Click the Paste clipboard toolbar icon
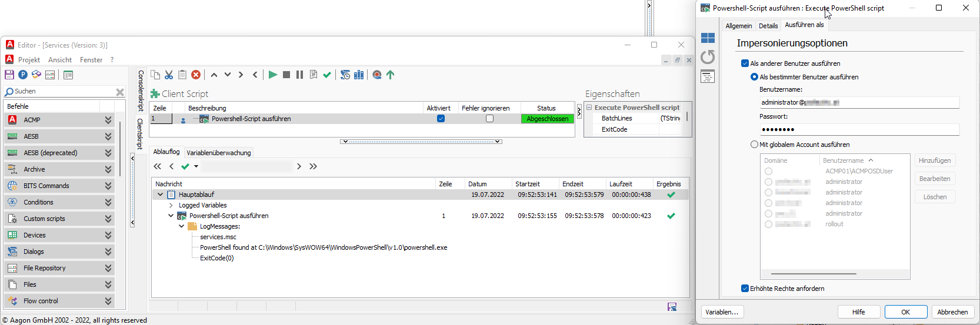 pos(182,75)
